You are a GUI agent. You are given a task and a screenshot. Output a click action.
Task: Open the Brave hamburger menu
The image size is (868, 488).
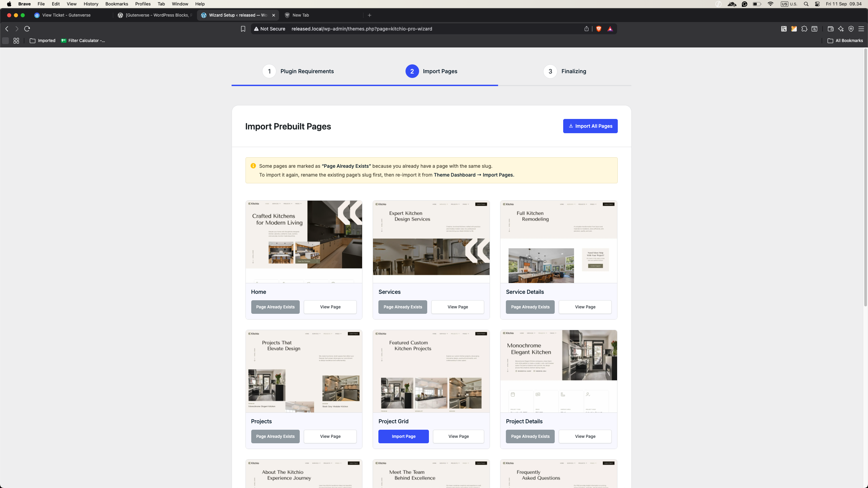(861, 29)
